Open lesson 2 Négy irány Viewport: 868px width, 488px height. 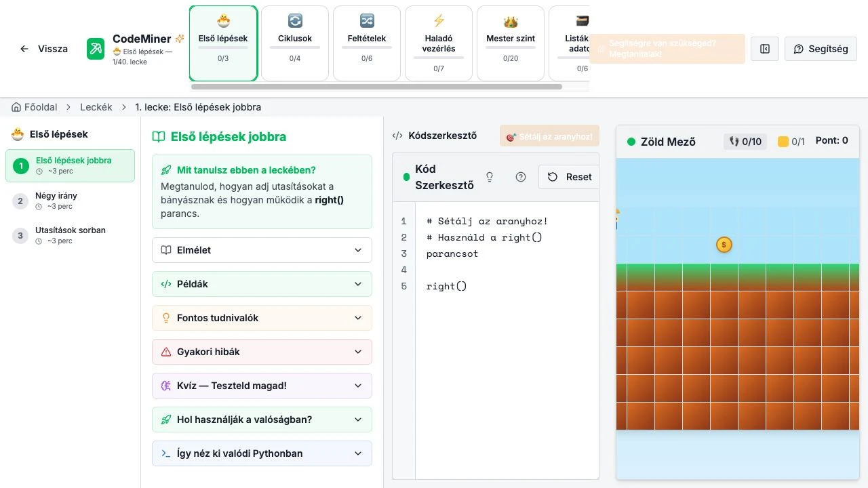[70, 201]
